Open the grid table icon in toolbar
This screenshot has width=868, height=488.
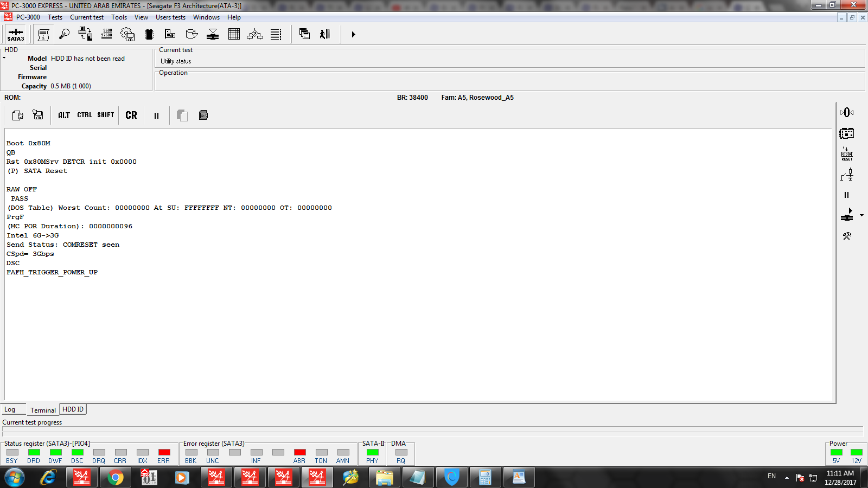pyautogui.click(x=234, y=34)
